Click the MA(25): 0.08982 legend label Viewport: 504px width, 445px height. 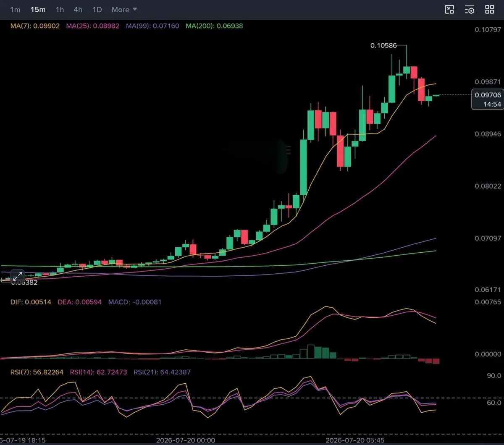pyautogui.click(x=93, y=26)
